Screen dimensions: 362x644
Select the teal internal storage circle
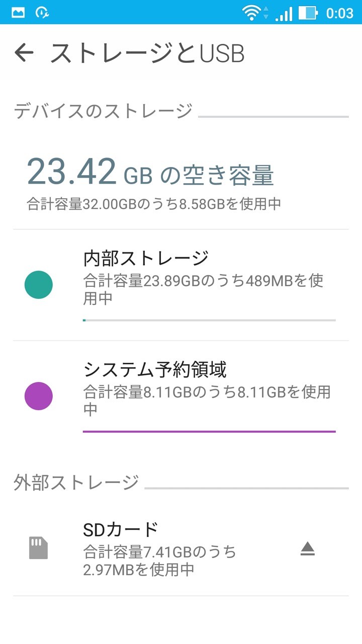(x=39, y=285)
